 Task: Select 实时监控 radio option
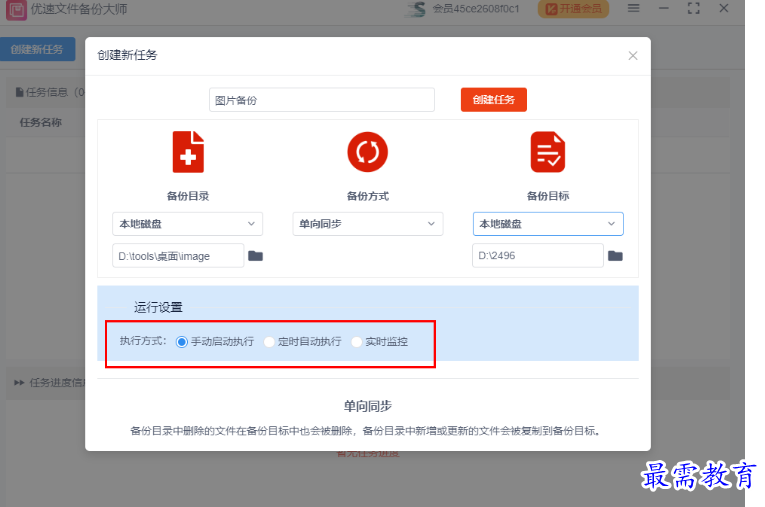(x=357, y=342)
